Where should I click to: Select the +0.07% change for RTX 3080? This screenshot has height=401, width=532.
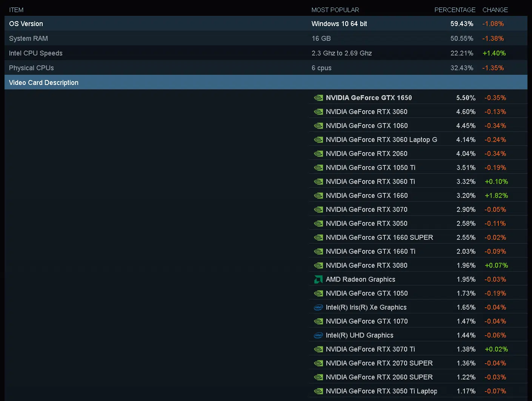[497, 265]
